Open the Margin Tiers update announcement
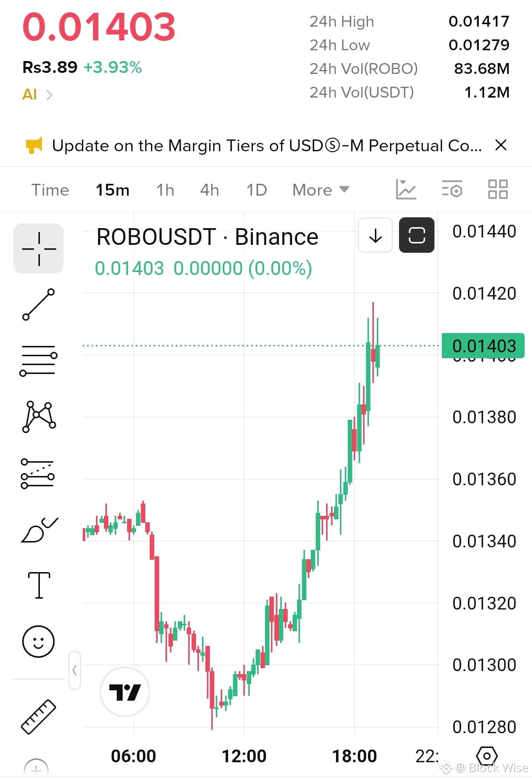This screenshot has height=780, width=532. pos(267,145)
